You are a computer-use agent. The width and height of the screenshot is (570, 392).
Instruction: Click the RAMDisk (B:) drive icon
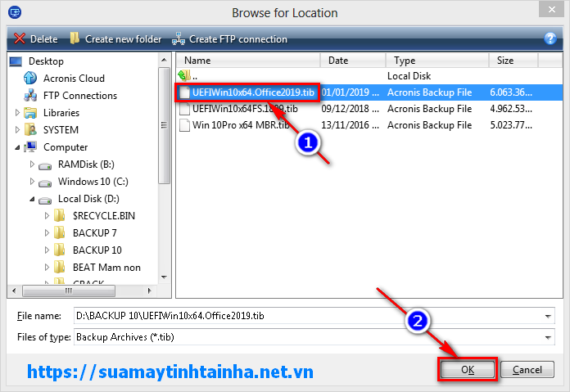coord(45,165)
